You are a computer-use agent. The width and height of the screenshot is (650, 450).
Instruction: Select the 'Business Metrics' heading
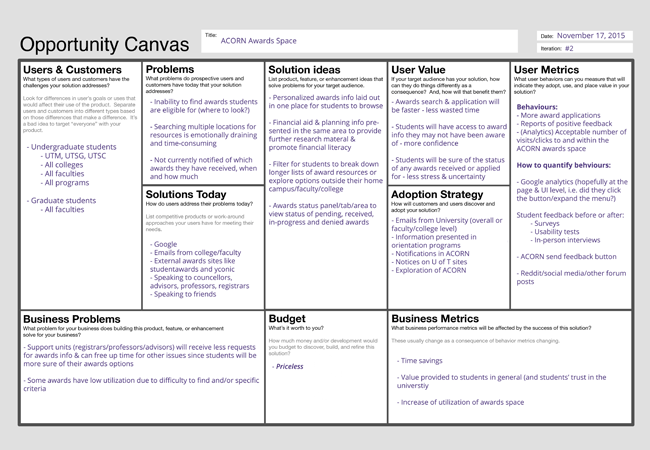[435, 319]
